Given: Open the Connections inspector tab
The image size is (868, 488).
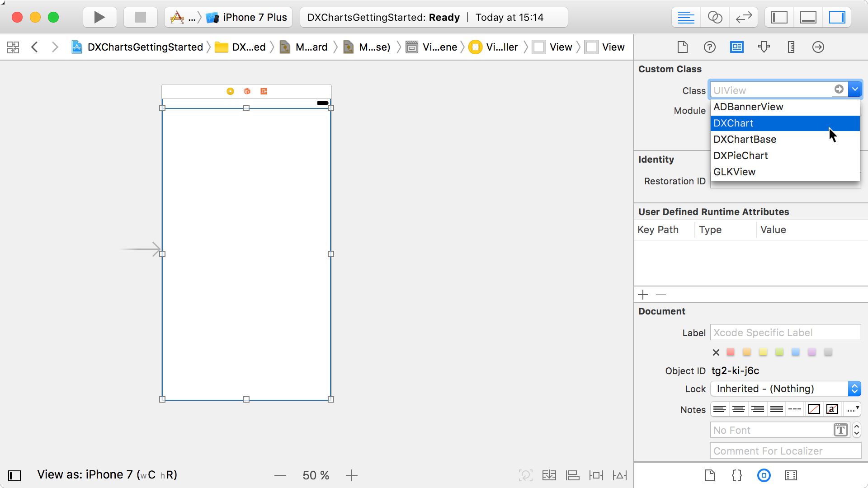Looking at the screenshot, I should (818, 47).
